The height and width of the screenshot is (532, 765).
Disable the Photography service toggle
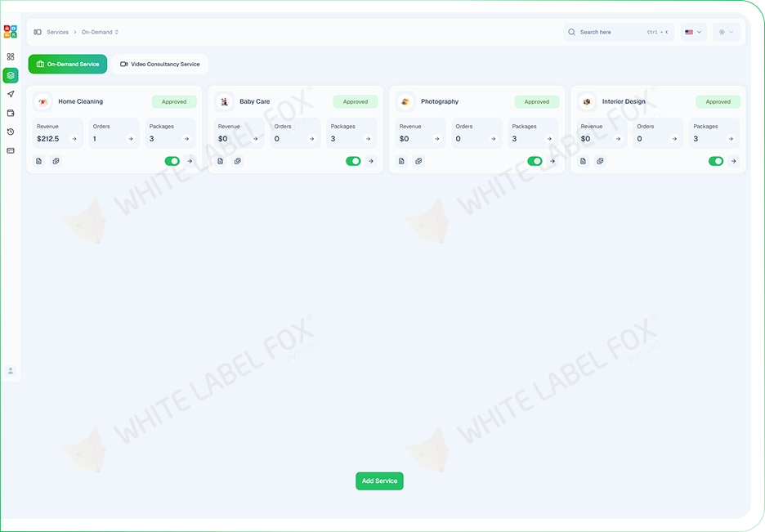click(535, 161)
